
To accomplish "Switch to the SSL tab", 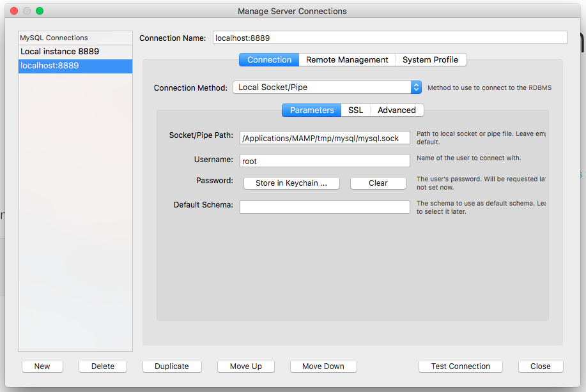I will pyautogui.click(x=355, y=110).
